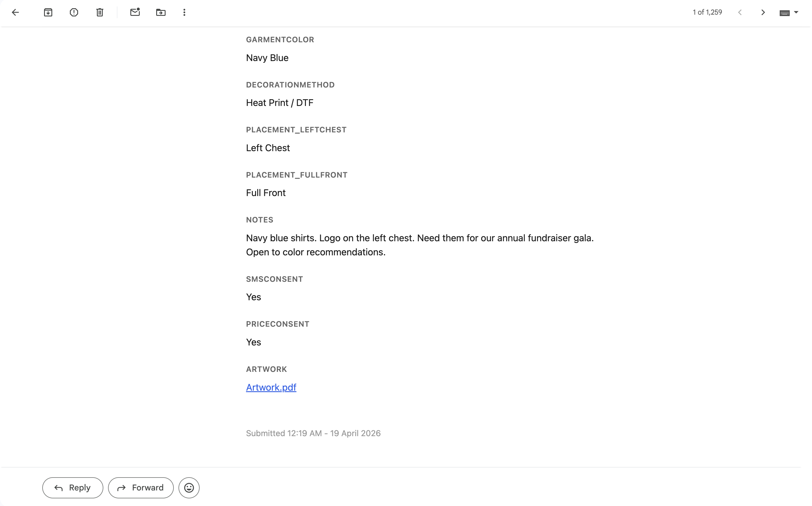This screenshot has height=506, width=812.
Task: Report this email as spam
Action: pyautogui.click(x=74, y=12)
